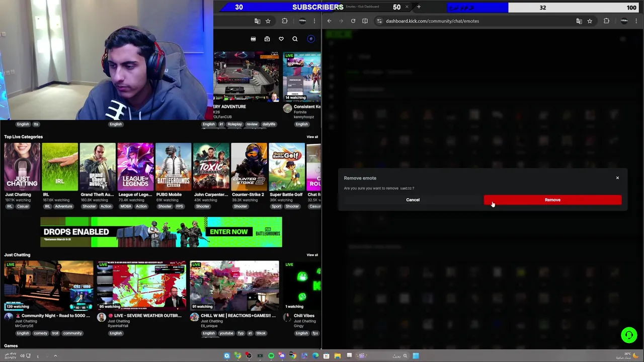Viewport: 644px width, 362px height.
Task: Open RyanHallYall channel avatar
Action: 102,317
